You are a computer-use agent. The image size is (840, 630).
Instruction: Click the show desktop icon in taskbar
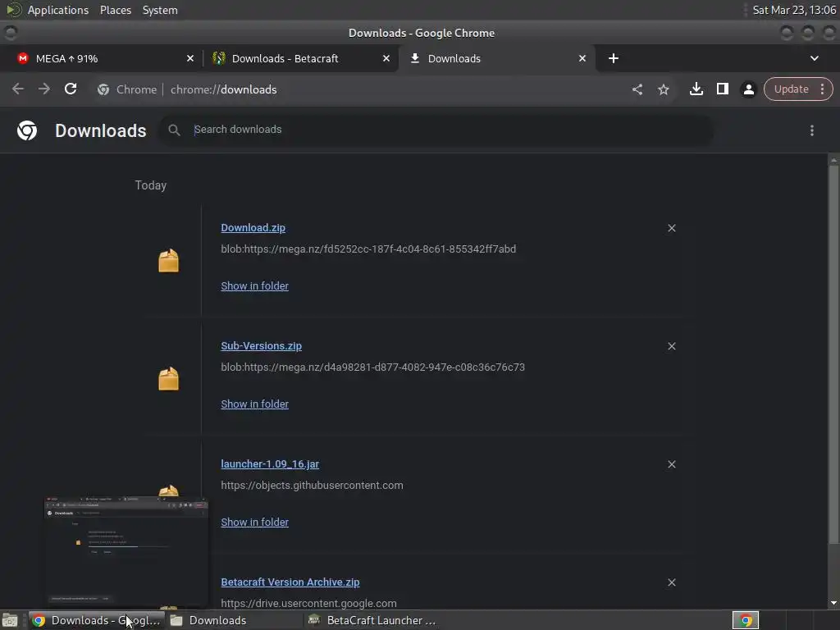click(x=10, y=620)
